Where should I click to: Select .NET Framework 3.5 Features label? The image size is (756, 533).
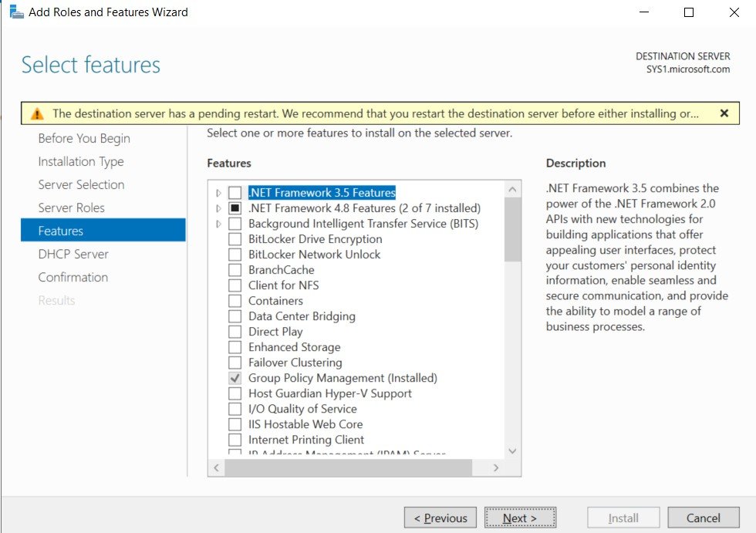click(322, 193)
